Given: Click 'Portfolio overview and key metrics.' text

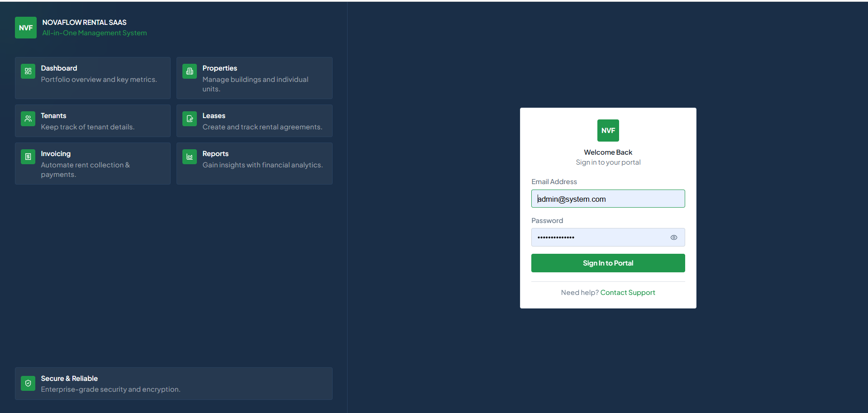Looking at the screenshot, I should click(x=99, y=80).
